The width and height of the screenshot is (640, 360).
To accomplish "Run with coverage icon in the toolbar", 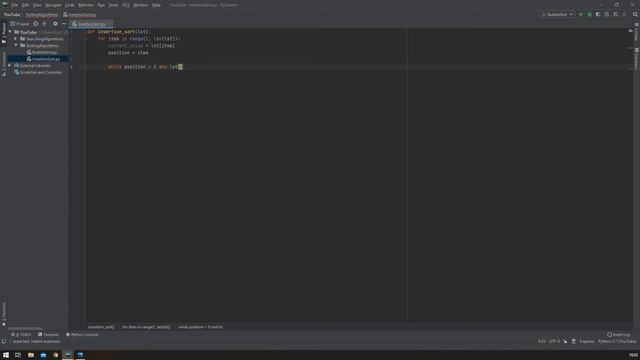I will [598, 14].
